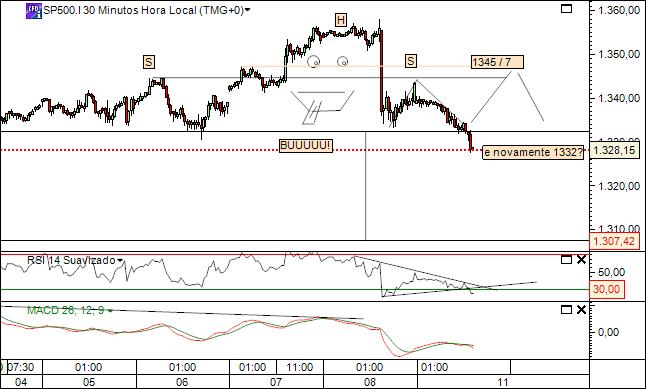Close the MACD indicator panel
Screen dimensions: 646x389
(581, 309)
